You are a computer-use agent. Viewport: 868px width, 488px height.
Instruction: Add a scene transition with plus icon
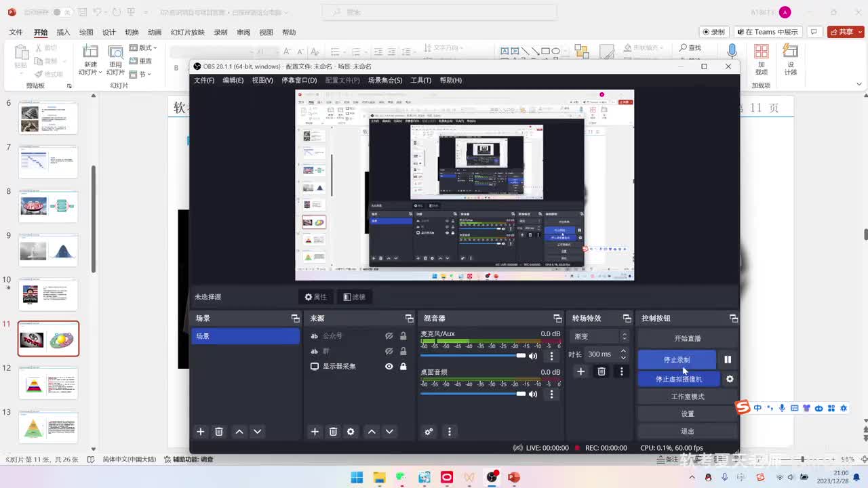[580, 371]
